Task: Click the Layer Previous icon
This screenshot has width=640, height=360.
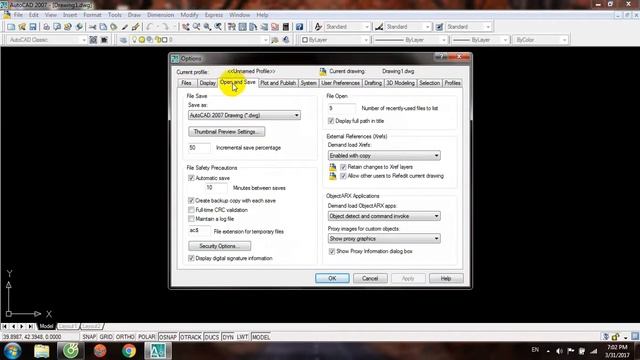Action: pyautogui.click(x=286, y=40)
